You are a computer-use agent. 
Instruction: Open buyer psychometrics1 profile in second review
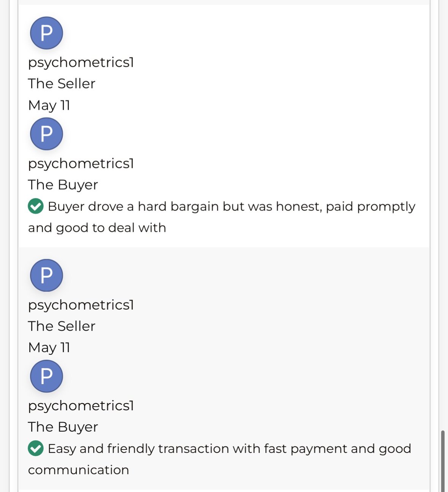pos(81,405)
